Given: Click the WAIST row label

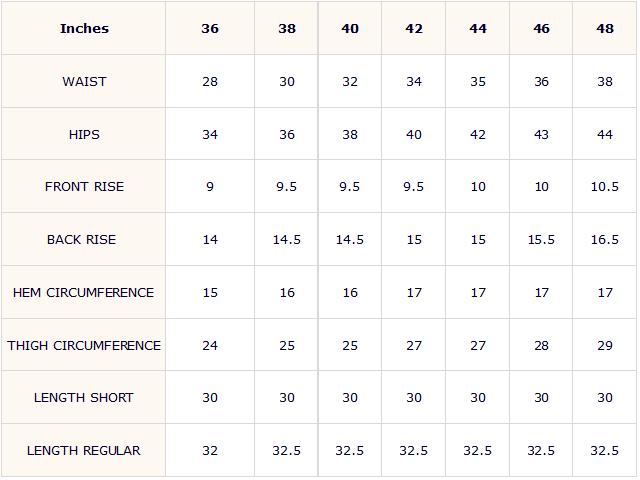Looking at the screenshot, I should pyautogui.click(x=84, y=81).
